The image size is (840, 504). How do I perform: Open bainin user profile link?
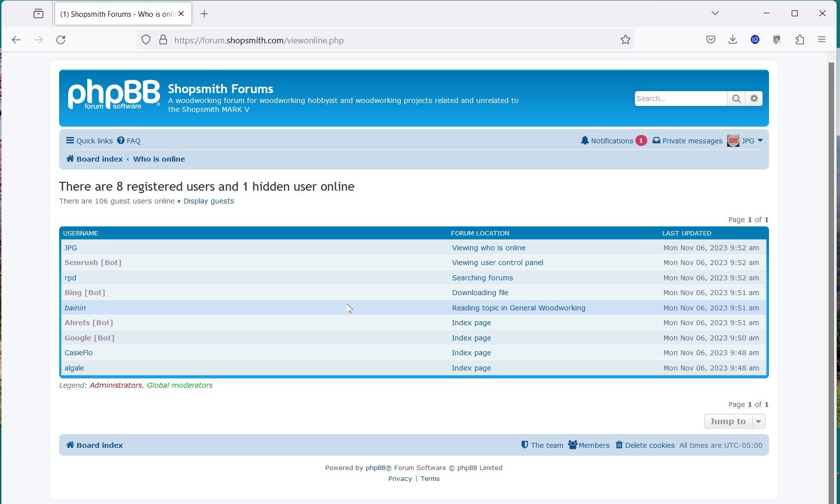[75, 308]
